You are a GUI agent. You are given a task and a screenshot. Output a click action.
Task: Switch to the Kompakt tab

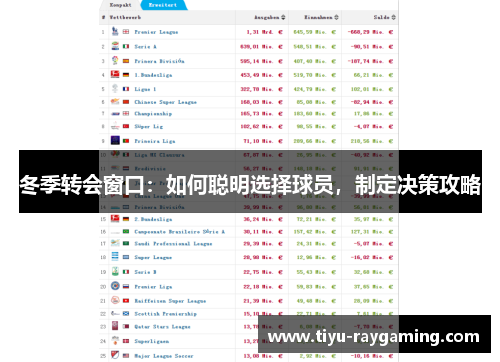pos(120,5)
